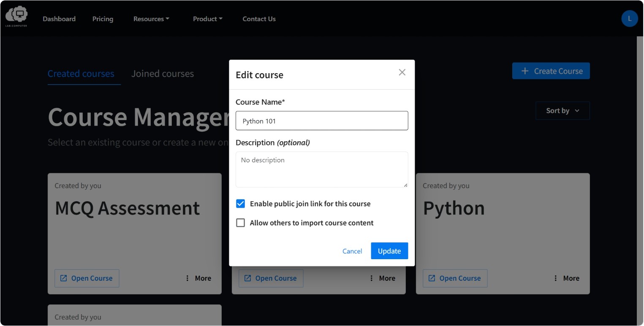Screen dimensions: 644x326
Task: Switch to the Joined courses tab
Action: pyautogui.click(x=163, y=74)
